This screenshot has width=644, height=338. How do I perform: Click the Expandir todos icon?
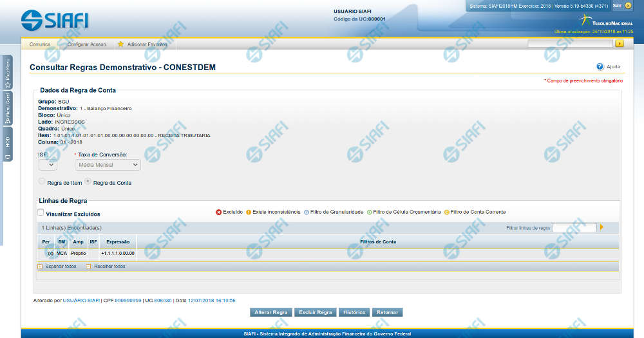(x=40, y=266)
